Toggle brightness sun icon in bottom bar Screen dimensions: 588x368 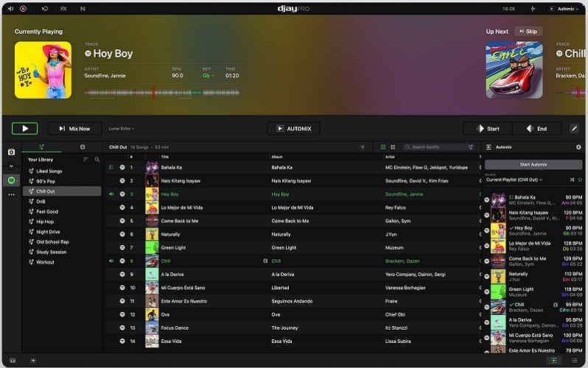[x=33, y=361]
